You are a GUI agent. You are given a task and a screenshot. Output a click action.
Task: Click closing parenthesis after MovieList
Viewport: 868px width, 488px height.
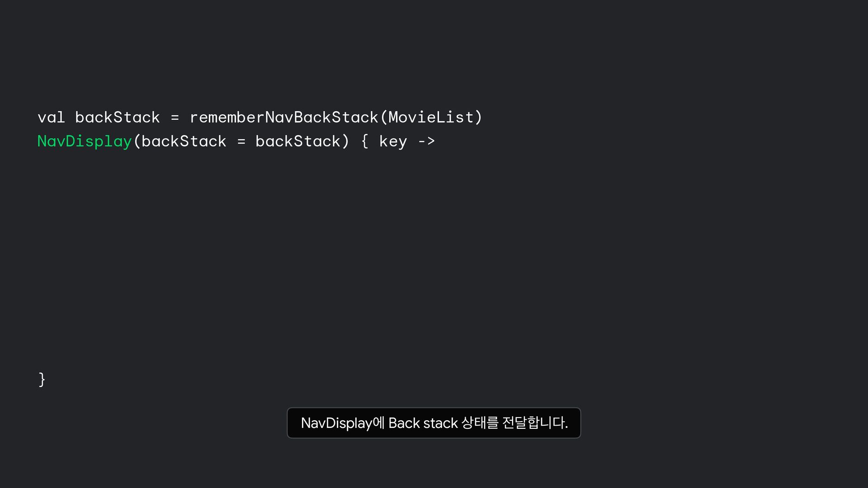click(478, 117)
